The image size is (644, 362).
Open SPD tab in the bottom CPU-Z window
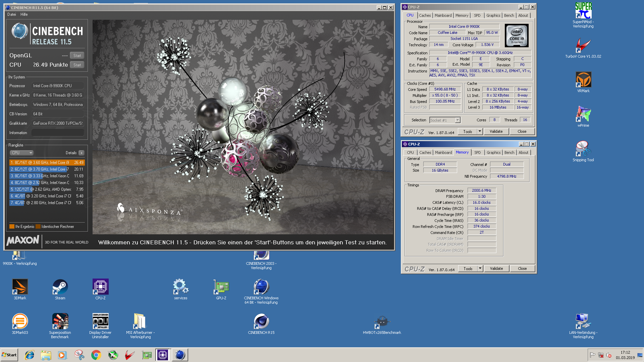[478, 153]
